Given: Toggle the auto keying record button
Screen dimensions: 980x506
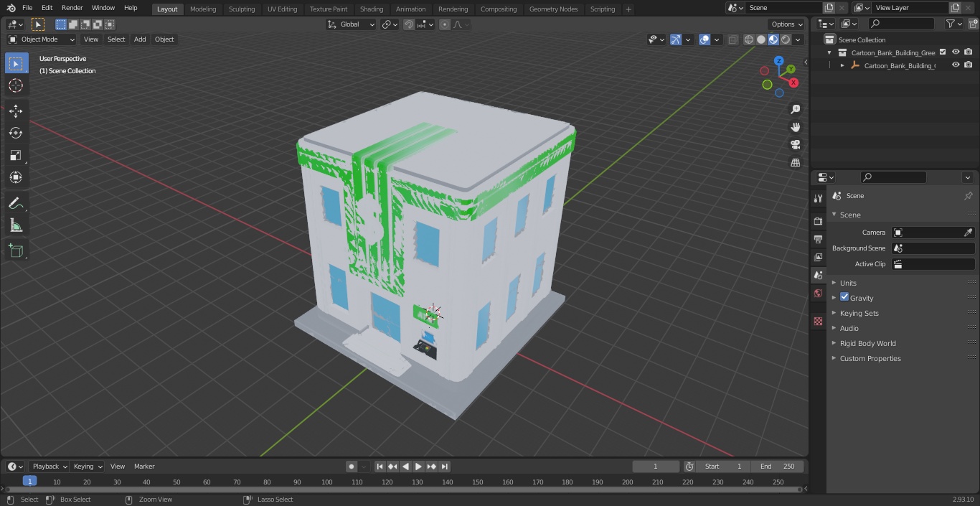Looking at the screenshot, I should 352,467.
